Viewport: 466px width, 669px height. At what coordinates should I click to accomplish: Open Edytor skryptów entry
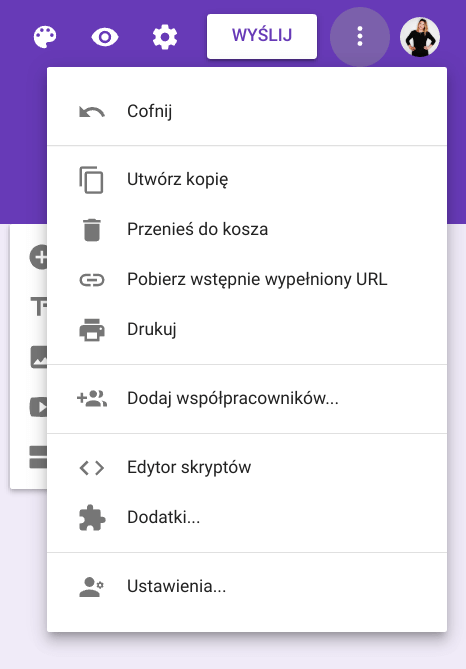pos(247,467)
